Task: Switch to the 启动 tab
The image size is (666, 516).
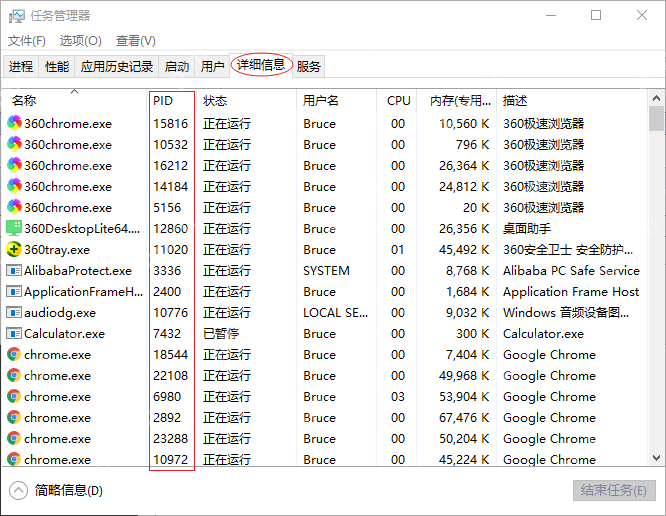Action: point(177,67)
